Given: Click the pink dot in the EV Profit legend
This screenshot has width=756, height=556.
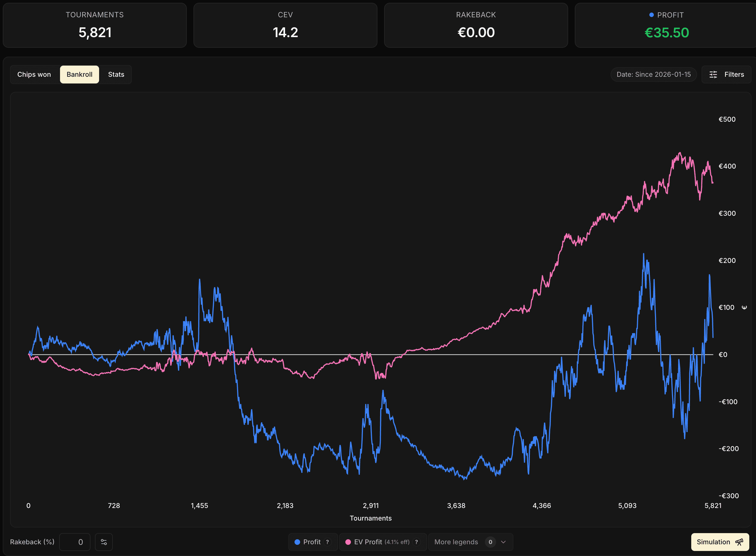Looking at the screenshot, I should coord(348,542).
